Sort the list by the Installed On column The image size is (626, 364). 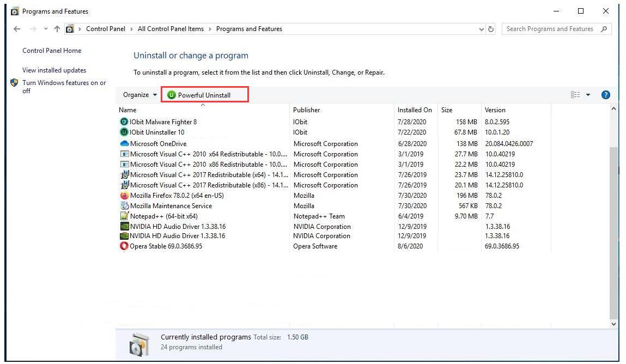tap(416, 110)
